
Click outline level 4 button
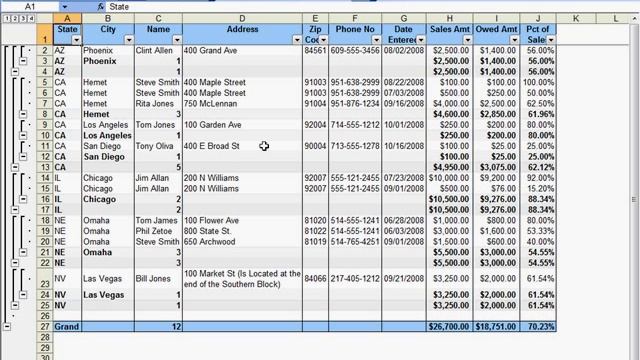(31, 18)
